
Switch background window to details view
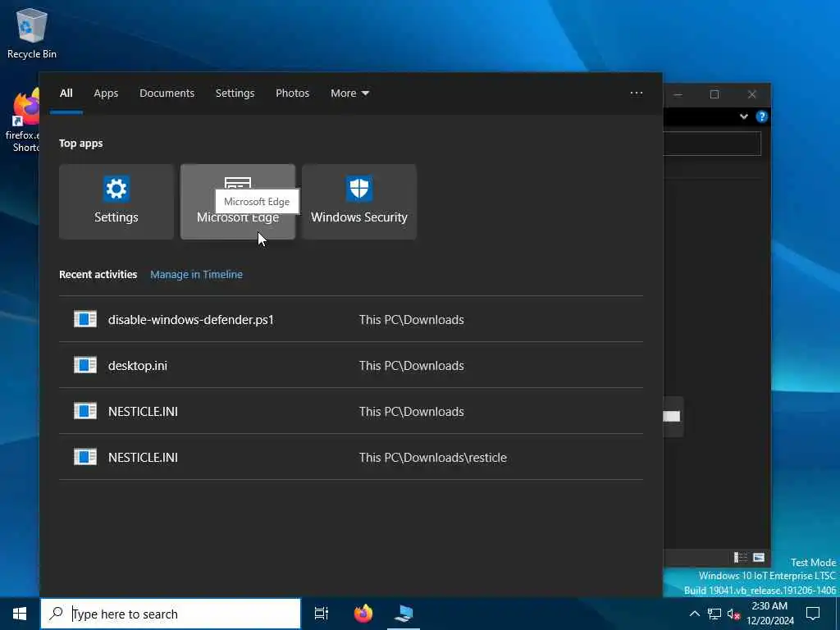[741, 558]
